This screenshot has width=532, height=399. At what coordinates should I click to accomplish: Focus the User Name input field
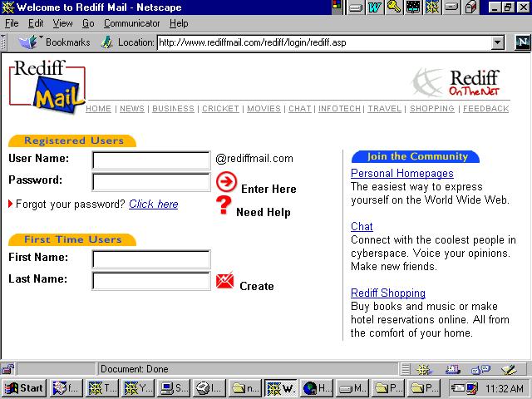click(151, 160)
